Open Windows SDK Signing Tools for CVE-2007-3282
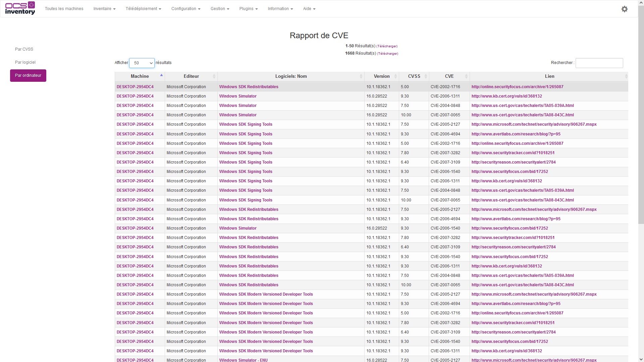This screenshot has width=644, height=362. pyautogui.click(x=246, y=153)
